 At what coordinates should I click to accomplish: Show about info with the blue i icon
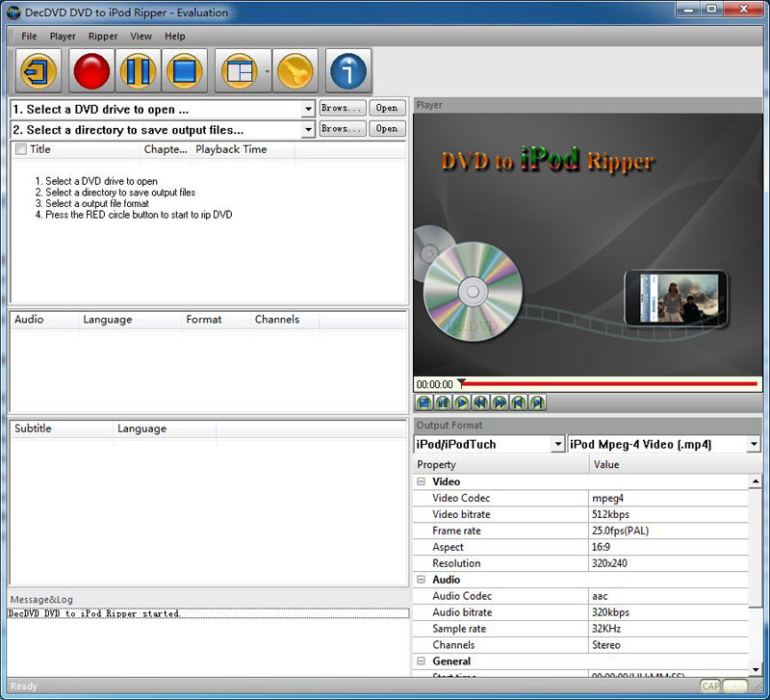tap(348, 71)
